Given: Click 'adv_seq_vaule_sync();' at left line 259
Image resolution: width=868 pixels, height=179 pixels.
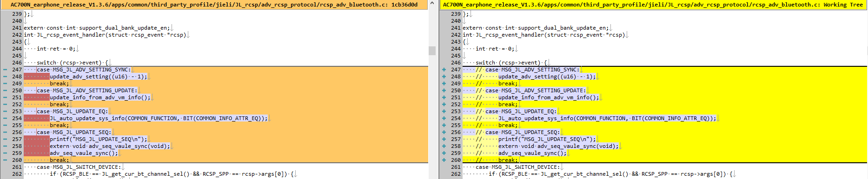Looking at the screenshot, I should point(84,153).
